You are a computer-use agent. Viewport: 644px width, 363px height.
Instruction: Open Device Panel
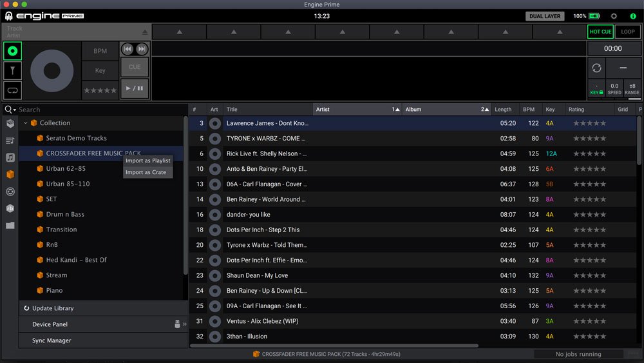pyautogui.click(x=50, y=324)
